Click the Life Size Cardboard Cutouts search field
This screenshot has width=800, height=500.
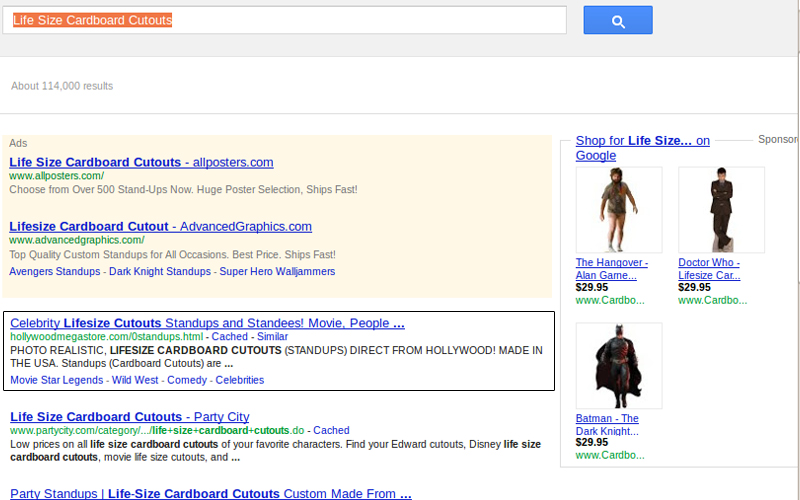[284, 20]
